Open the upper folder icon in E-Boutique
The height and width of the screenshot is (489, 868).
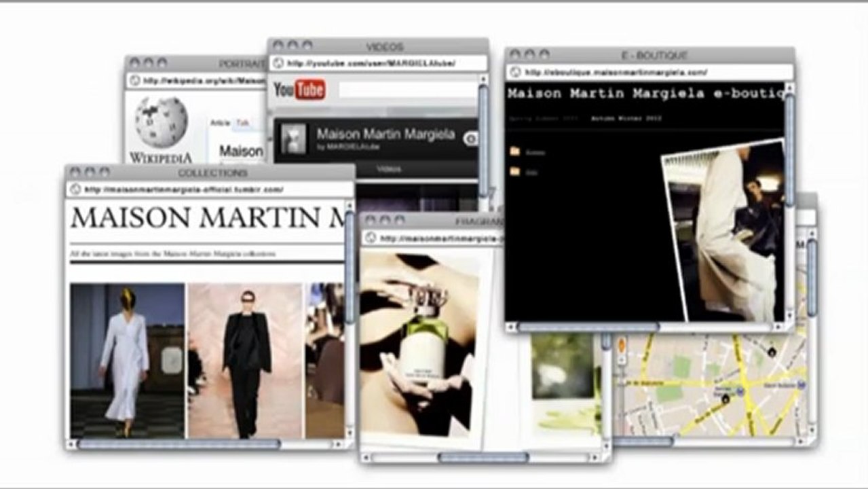[515, 151]
